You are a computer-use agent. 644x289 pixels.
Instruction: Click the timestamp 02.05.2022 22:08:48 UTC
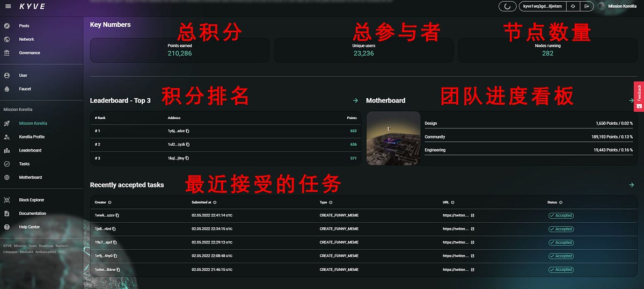tap(212, 256)
